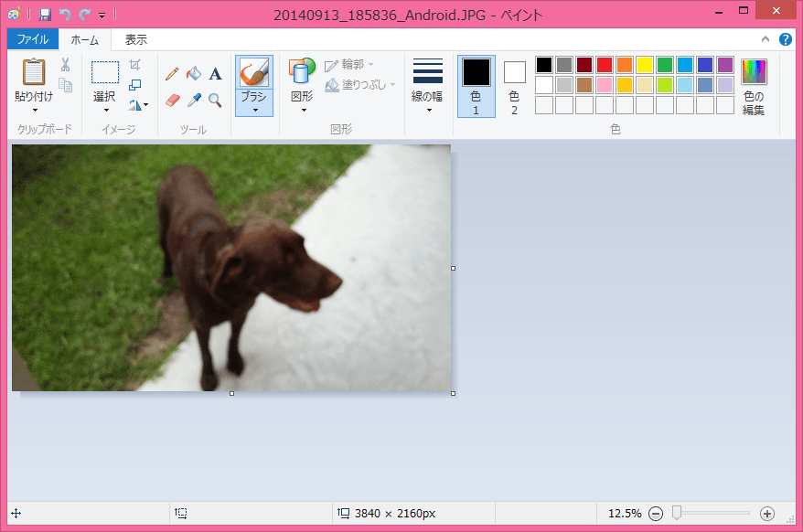Image resolution: width=803 pixels, height=532 pixels.
Task: Click the Save icon in title bar
Action: (45, 15)
